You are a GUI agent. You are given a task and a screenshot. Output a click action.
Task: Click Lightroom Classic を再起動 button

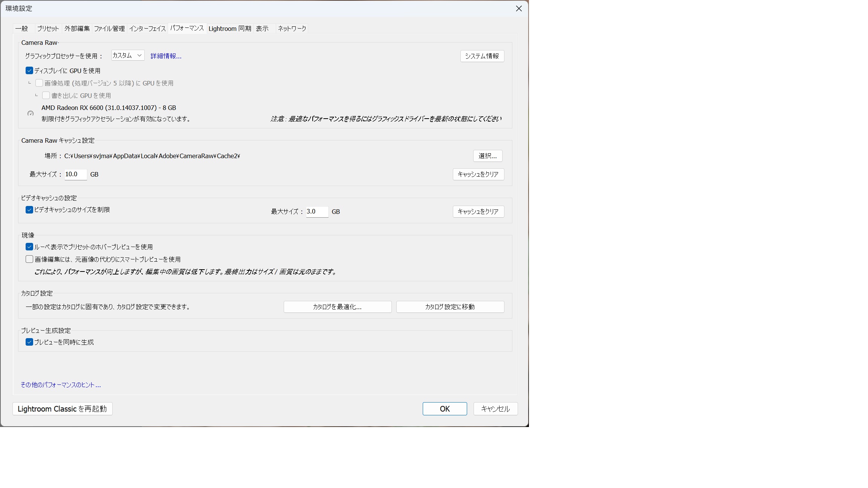click(63, 409)
